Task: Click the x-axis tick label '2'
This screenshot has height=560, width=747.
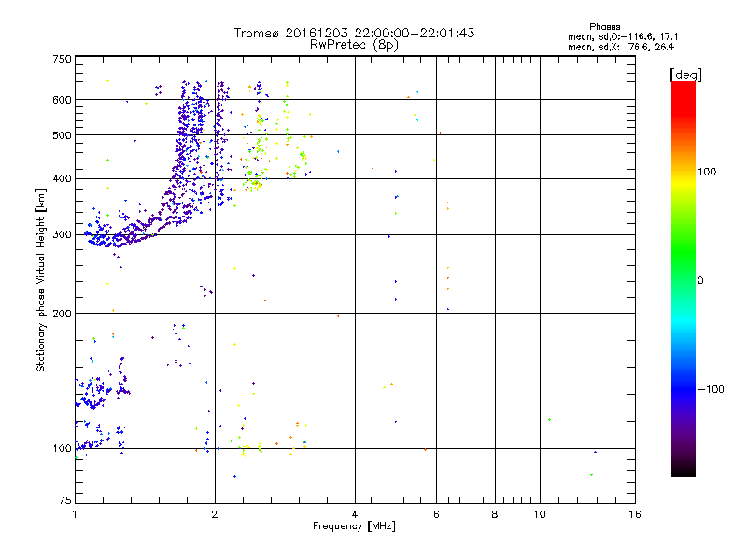Action: point(215,514)
